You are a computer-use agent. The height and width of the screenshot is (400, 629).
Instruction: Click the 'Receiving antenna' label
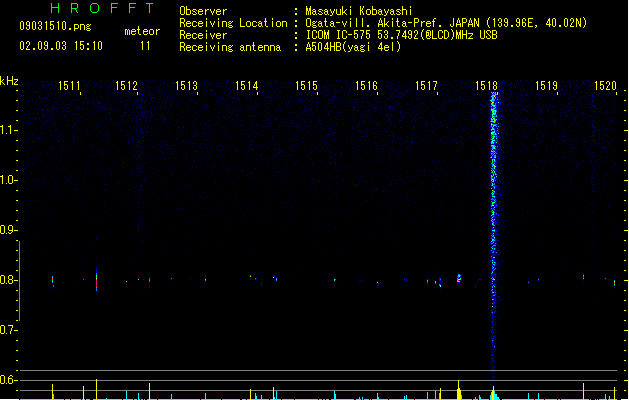pyautogui.click(x=230, y=47)
